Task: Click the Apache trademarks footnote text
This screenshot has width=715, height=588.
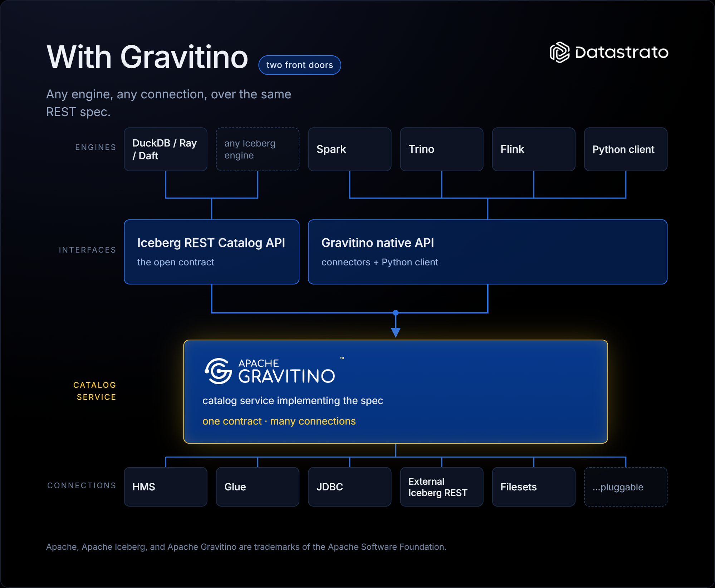Action: coord(246,547)
